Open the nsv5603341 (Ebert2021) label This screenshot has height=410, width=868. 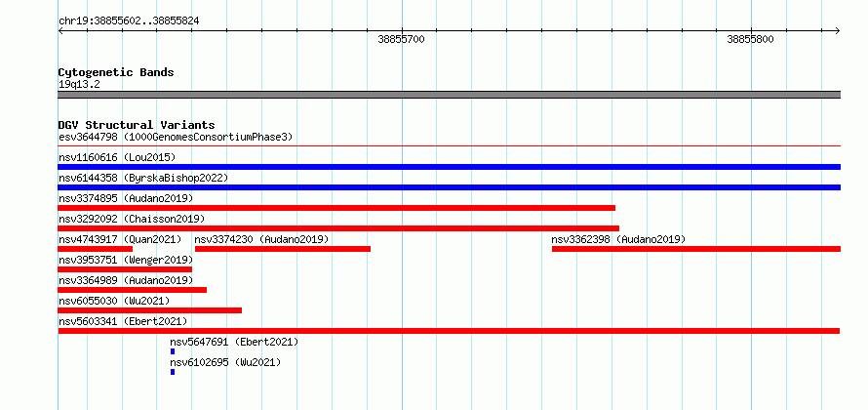(x=123, y=321)
